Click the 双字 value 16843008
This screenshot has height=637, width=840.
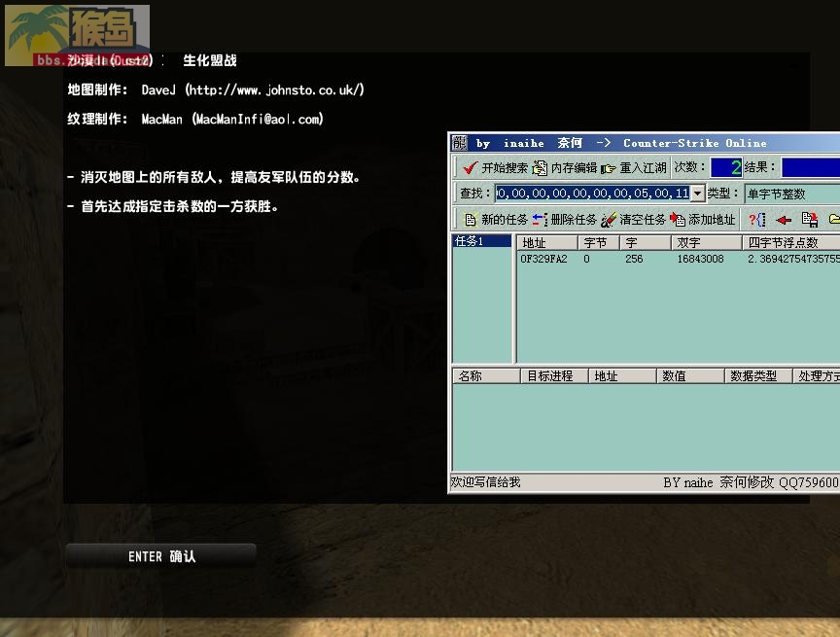pos(700,259)
